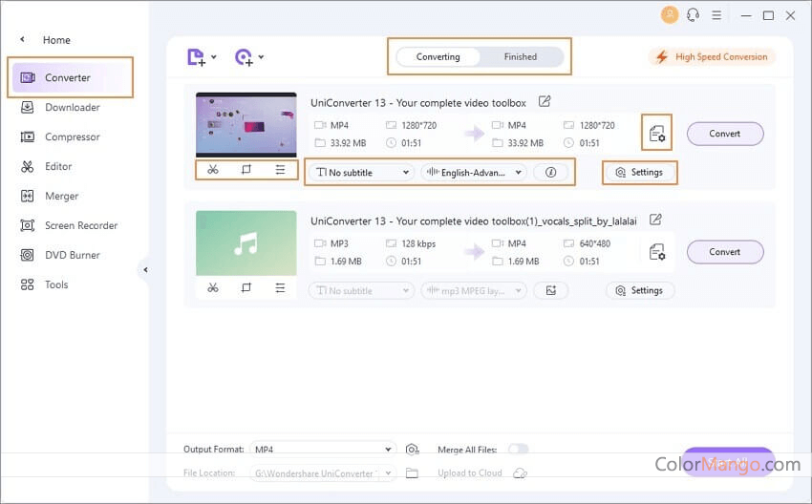Image resolution: width=812 pixels, height=504 pixels.
Task: Collapse the sidebar with the arrow handle
Action: (x=145, y=269)
